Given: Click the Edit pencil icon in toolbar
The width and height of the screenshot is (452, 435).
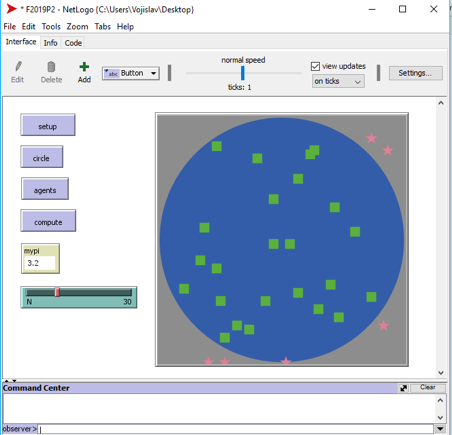Looking at the screenshot, I should click(x=18, y=66).
